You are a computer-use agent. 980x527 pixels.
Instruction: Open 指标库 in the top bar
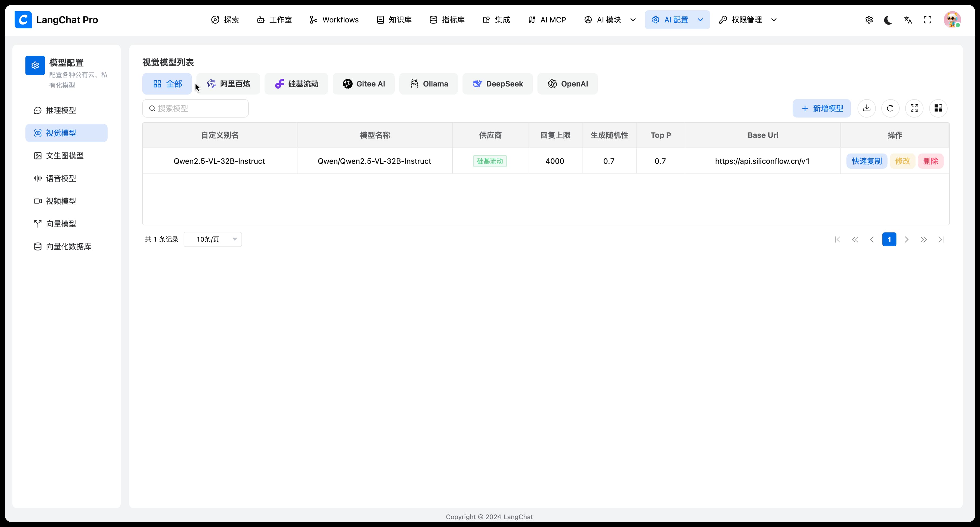pos(447,20)
